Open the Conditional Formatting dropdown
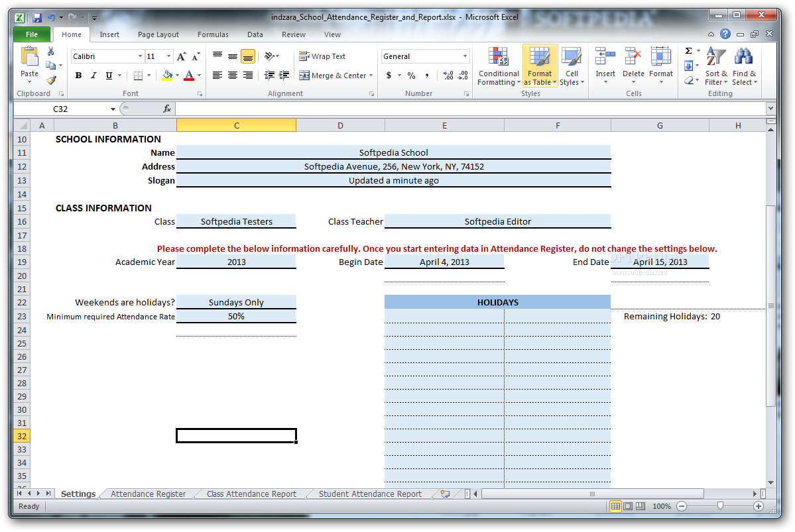 coord(499,66)
